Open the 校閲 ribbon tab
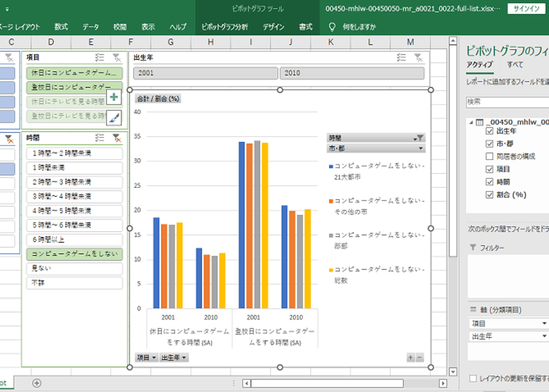Screen dimensions: 549x392 click(120, 27)
